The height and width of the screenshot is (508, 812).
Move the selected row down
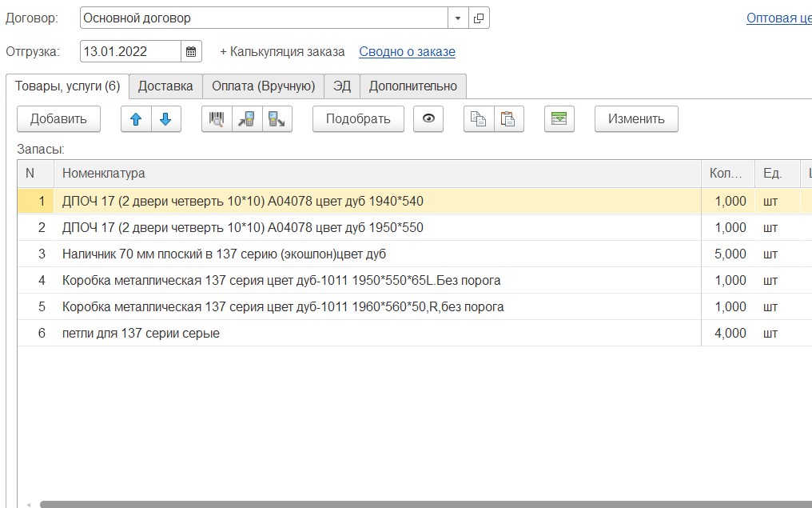point(165,119)
